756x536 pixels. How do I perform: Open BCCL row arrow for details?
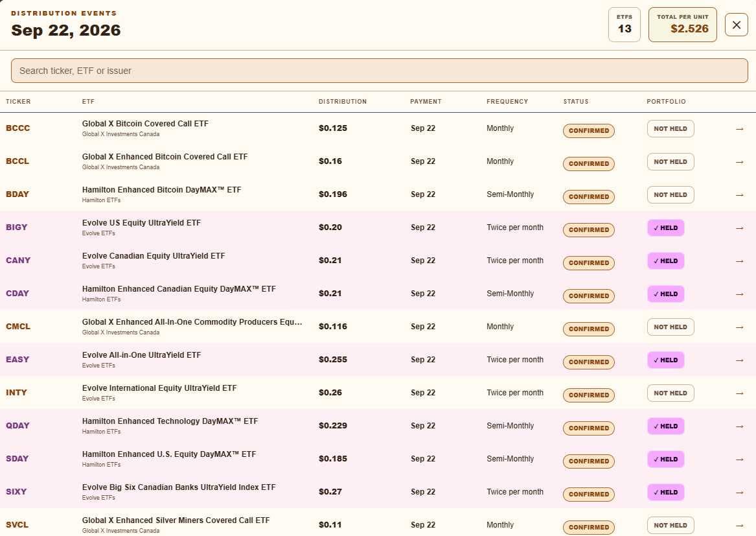tap(739, 162)
